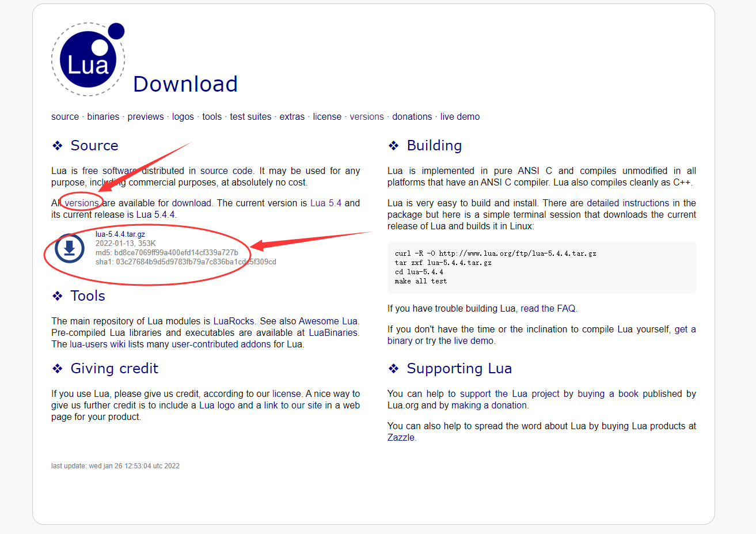Click the 'last update' footer text

point(115,466)
